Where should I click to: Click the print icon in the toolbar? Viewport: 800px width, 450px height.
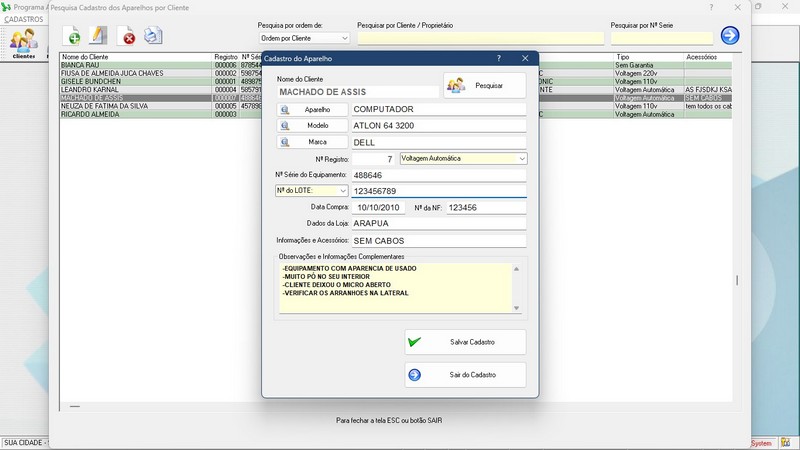pyautogui.click(x=153, y=37)
